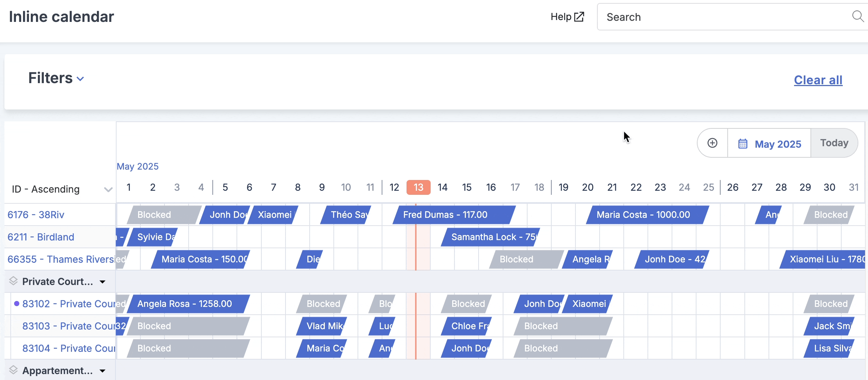Open ID - Ascending sort dropdown
This screenshot has width=868, height=380.
[62, 189]
